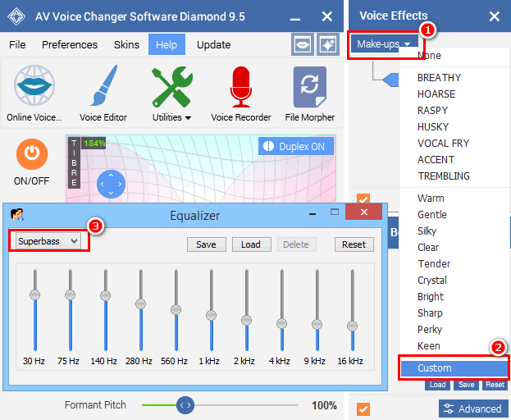This screenshot has width=511, height=420.
Task: Open the Voice Recorder microphone icon
Action: tap(241, 87)
